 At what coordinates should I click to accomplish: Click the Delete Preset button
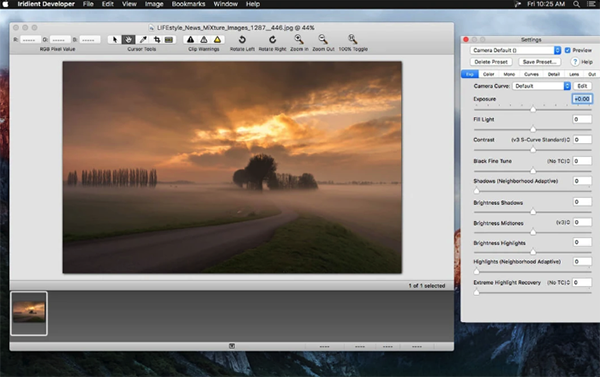click(491, 62)
